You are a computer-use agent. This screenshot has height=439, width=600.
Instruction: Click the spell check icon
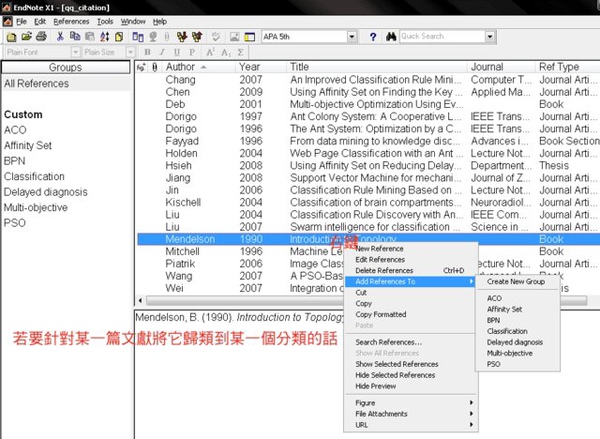[216, 37]
